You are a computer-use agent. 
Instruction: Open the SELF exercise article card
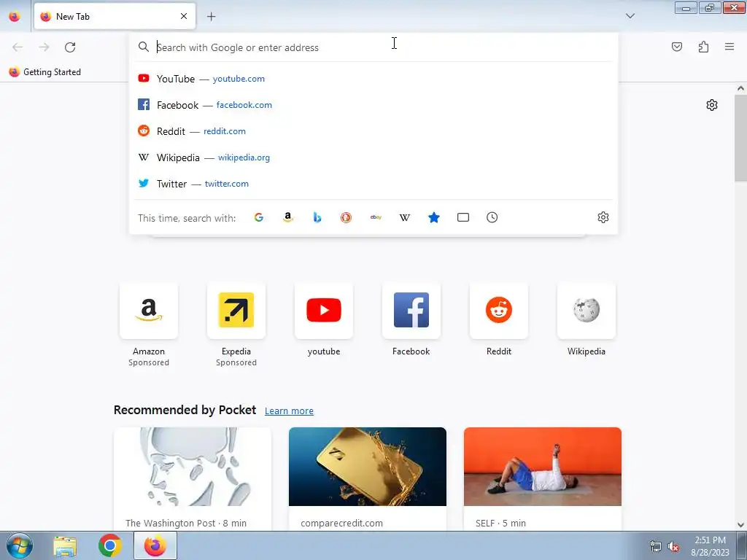tap(543, 478)
